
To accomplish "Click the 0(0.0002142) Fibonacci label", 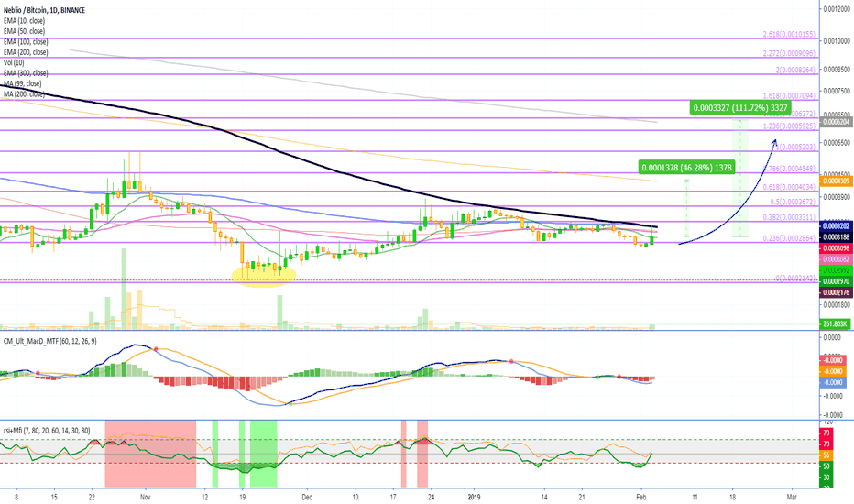I will (x=795, y=279).
